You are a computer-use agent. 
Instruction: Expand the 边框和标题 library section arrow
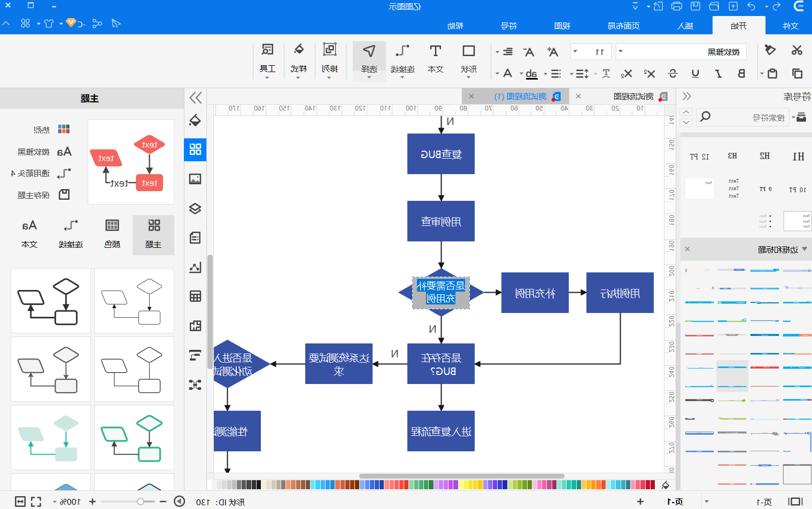point(805,249)
